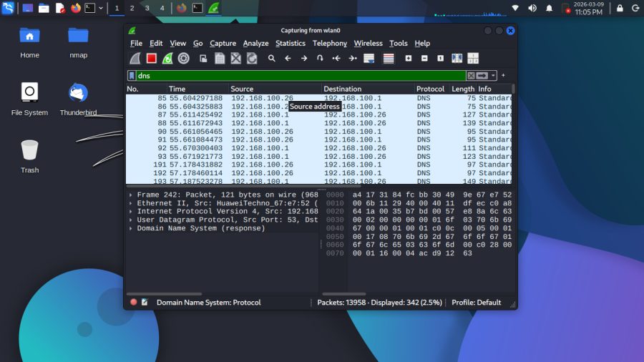644x362 pixels.
Task: Expand the Ethernet II details row
Action: [130, 203]
